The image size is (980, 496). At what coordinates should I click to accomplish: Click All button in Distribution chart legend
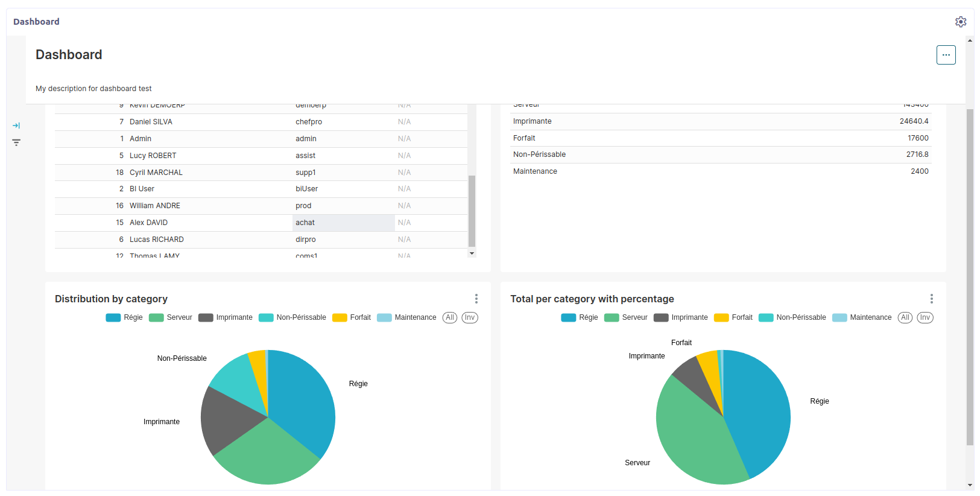coord(449,317)
